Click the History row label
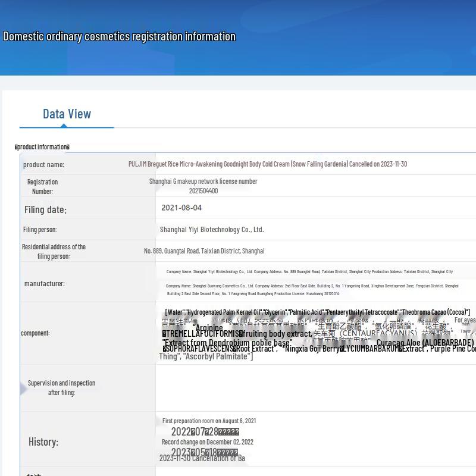 point(43,441)
